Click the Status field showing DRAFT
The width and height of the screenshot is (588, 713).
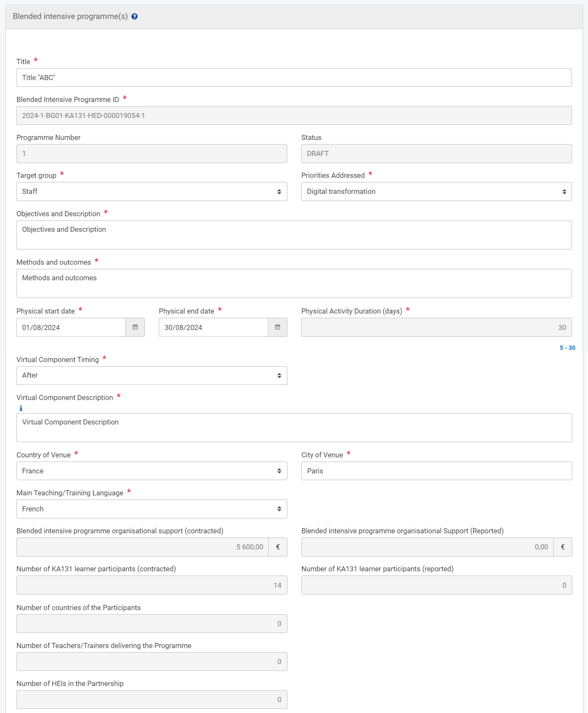click(436, 154)
